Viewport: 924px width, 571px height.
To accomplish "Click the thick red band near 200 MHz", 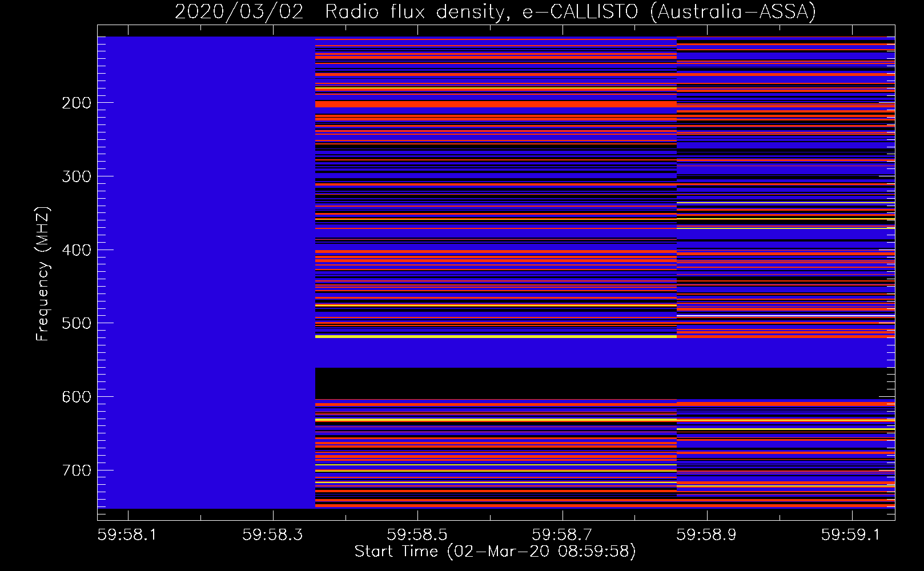I will click(x=496, y=104).
